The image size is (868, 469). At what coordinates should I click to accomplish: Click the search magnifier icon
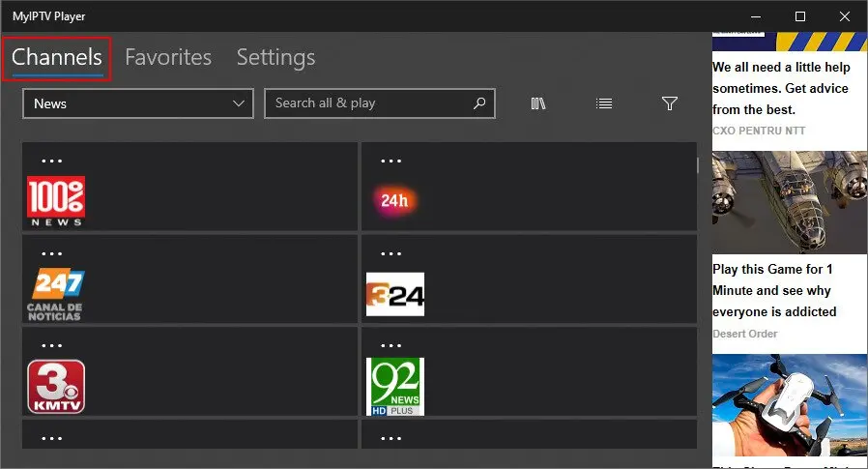[479, 103]
